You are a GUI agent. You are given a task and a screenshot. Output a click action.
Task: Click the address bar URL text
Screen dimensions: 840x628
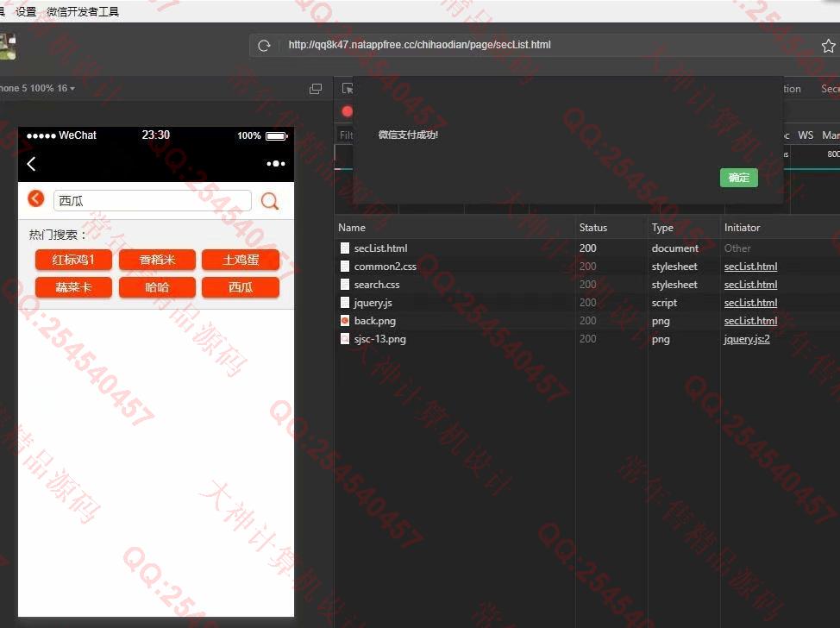(419, 45)
